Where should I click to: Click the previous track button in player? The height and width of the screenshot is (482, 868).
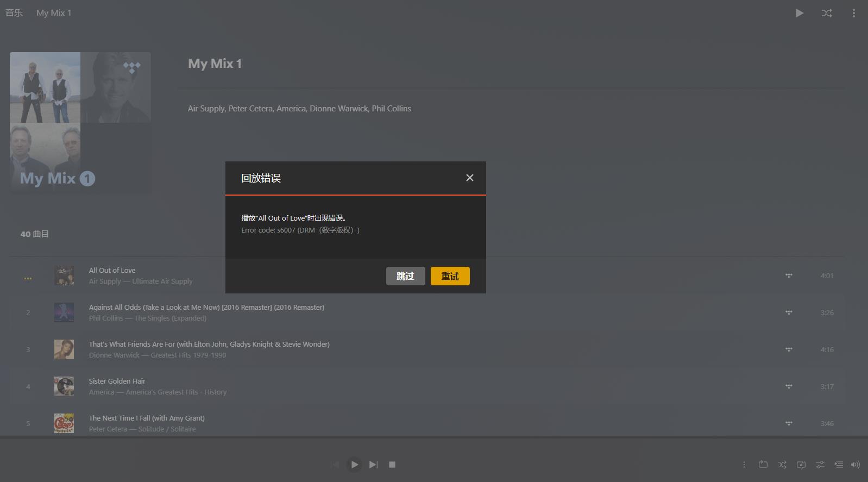[x=335, y=465]
